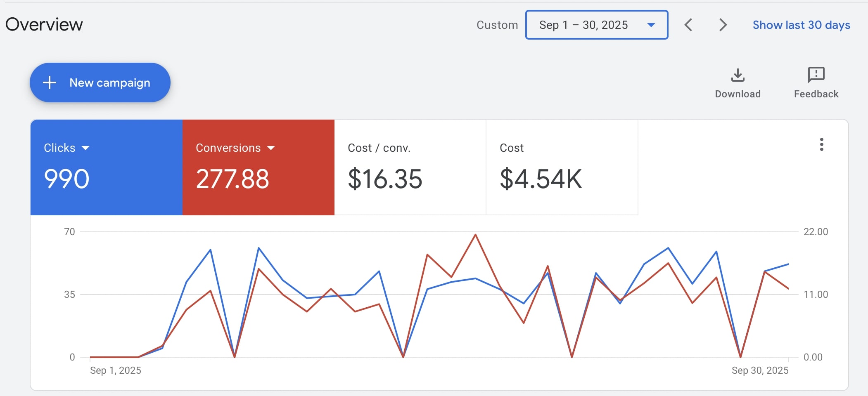
Task: Click the Sep 30, 2025 axis label
Action: click(760, 370)
